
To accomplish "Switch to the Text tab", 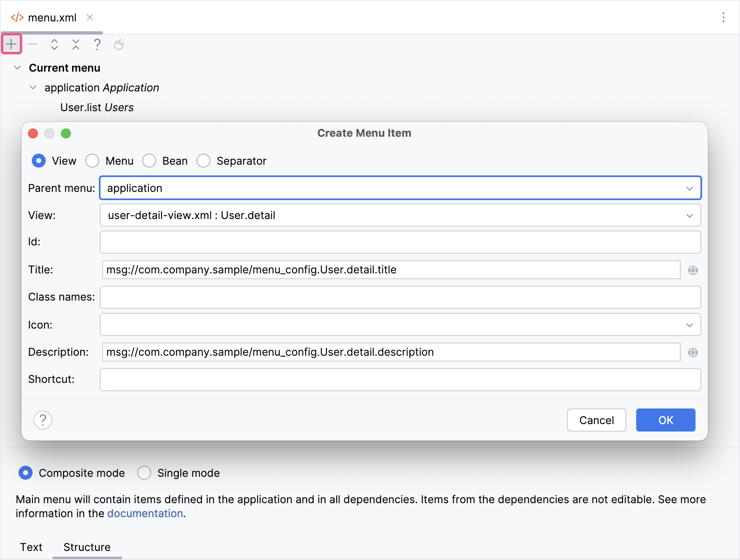I will pos(31,547).
